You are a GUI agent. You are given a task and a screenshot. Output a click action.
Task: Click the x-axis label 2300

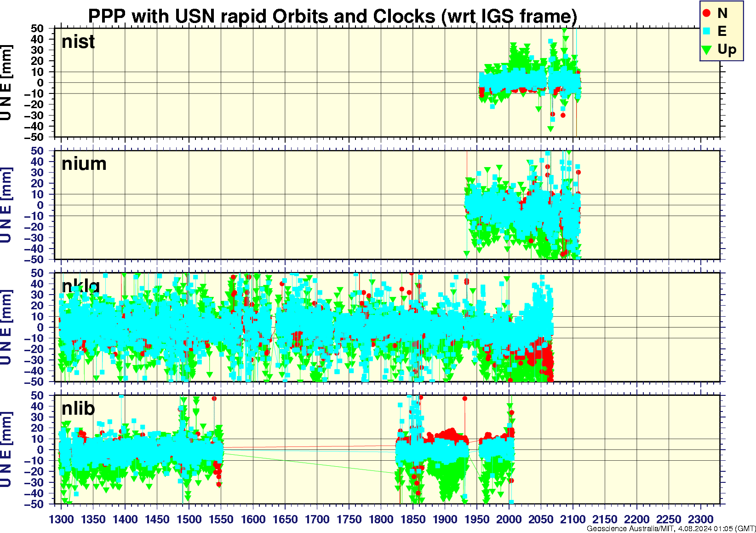click(700, 519)
